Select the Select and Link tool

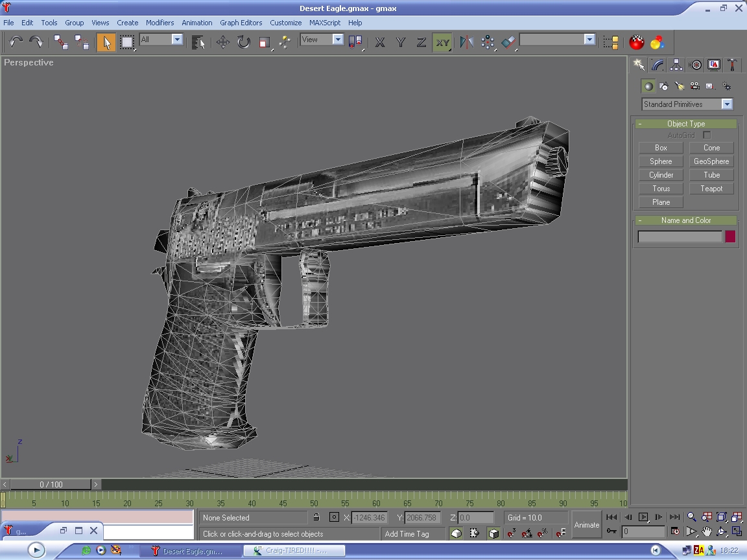tap(60, 42)
